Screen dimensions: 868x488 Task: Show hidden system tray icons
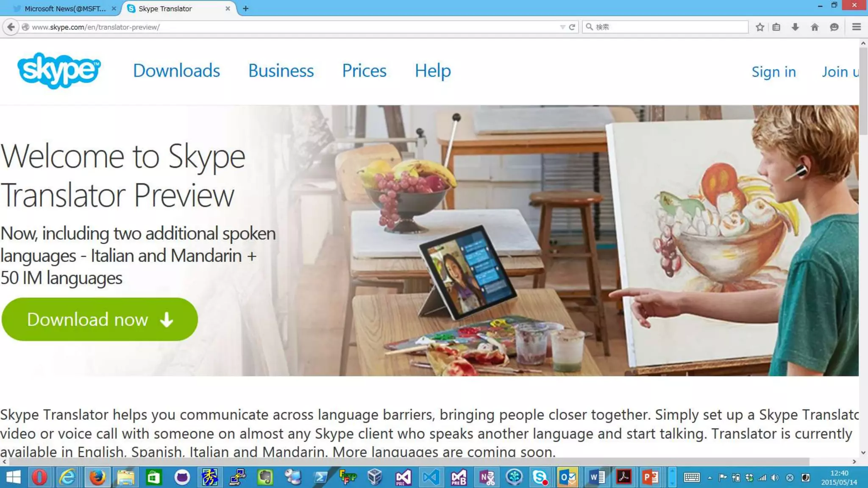709,478
